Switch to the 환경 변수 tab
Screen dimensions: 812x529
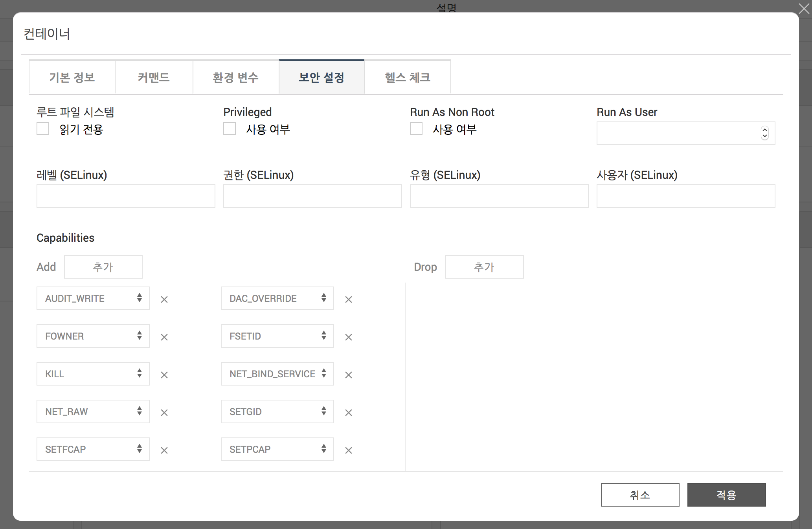(x=236, y=77)
